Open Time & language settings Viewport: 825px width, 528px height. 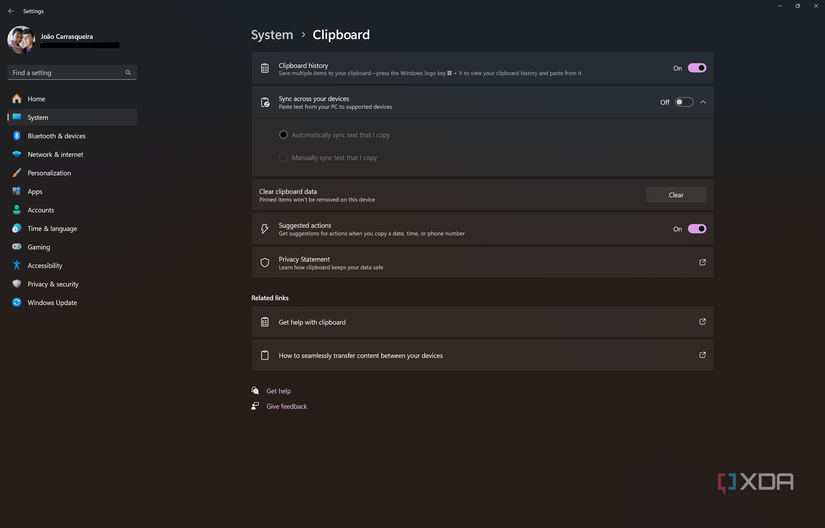[x=72, y=228]
